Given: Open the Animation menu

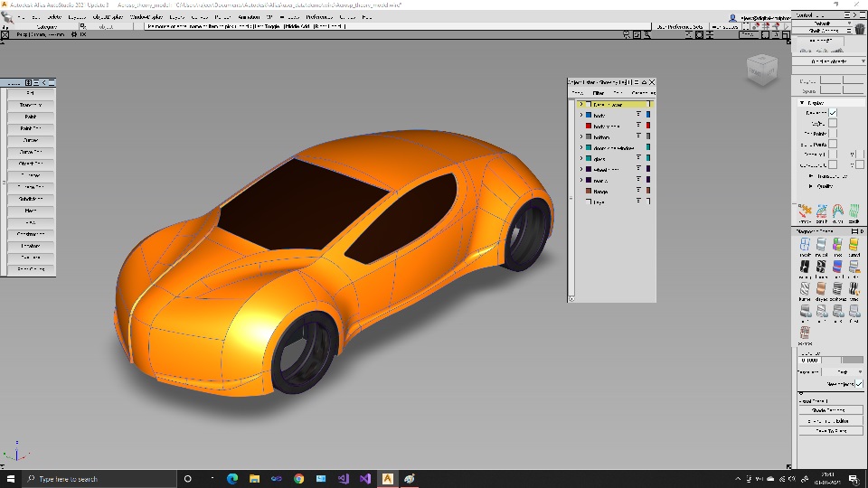Looking at the screenshot, I should coord(247,17).
